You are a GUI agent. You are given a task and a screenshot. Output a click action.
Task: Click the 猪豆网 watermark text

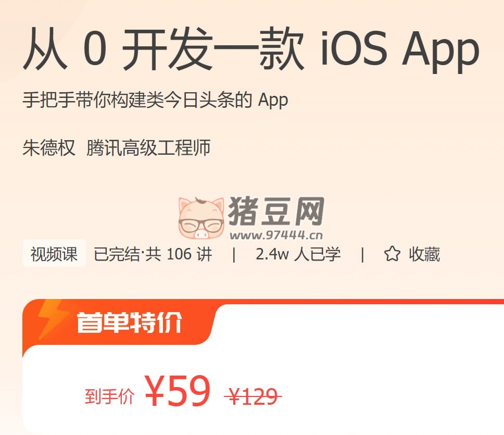[276, 211]
